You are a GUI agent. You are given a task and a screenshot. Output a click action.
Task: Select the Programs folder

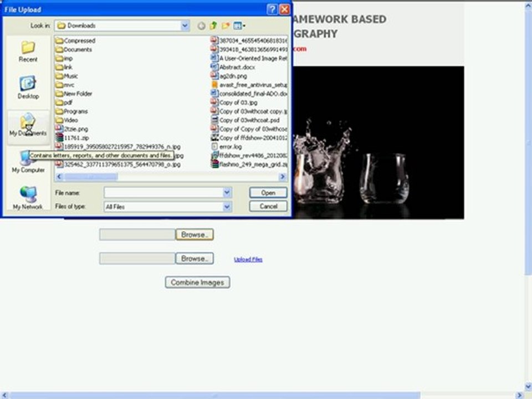coord(71,111)
